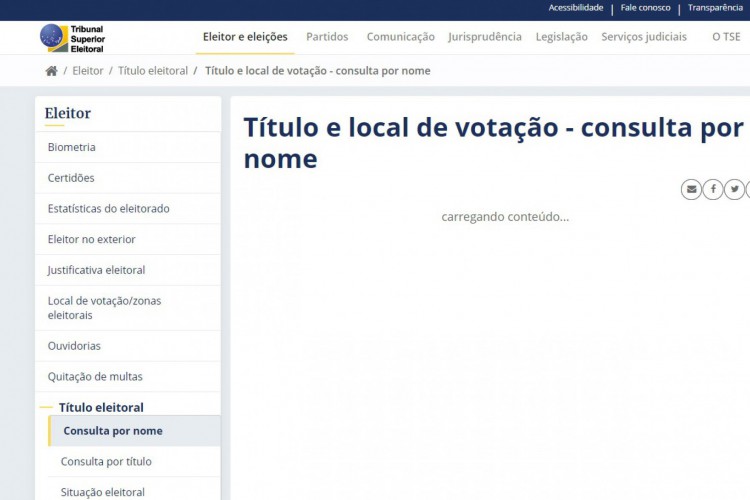Open the Serviços judiciais menu
This screenshot has height=500, width=750.
coord(644,37)
